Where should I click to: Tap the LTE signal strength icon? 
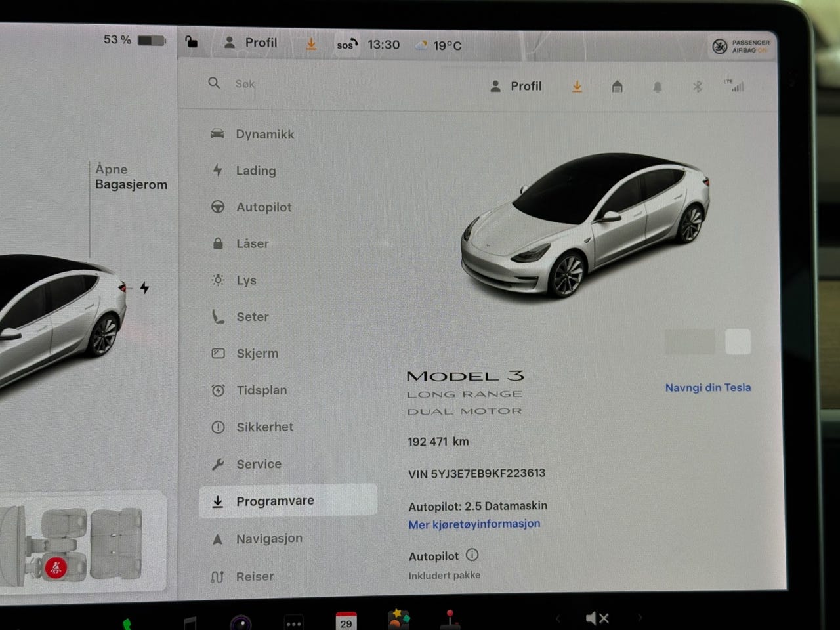(734, 85)
